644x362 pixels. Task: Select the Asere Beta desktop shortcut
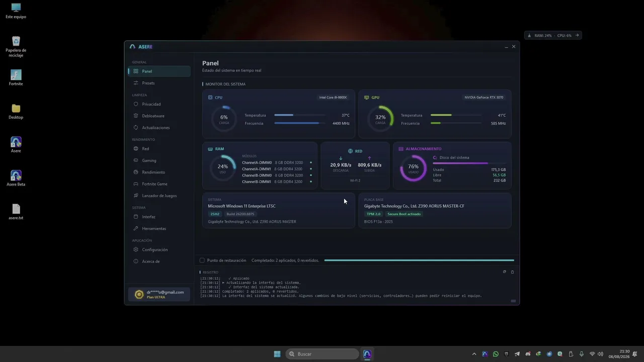[x=16, y=178]
